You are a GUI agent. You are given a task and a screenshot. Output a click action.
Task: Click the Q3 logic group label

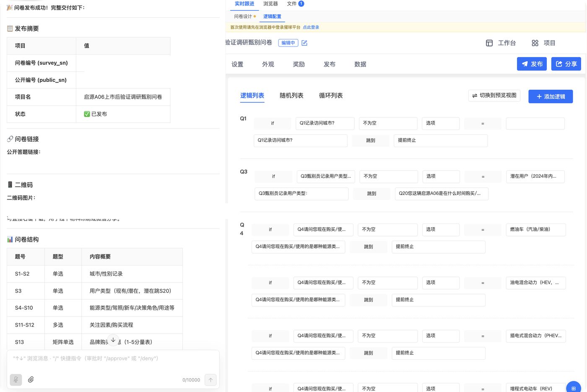pos(244,172)
